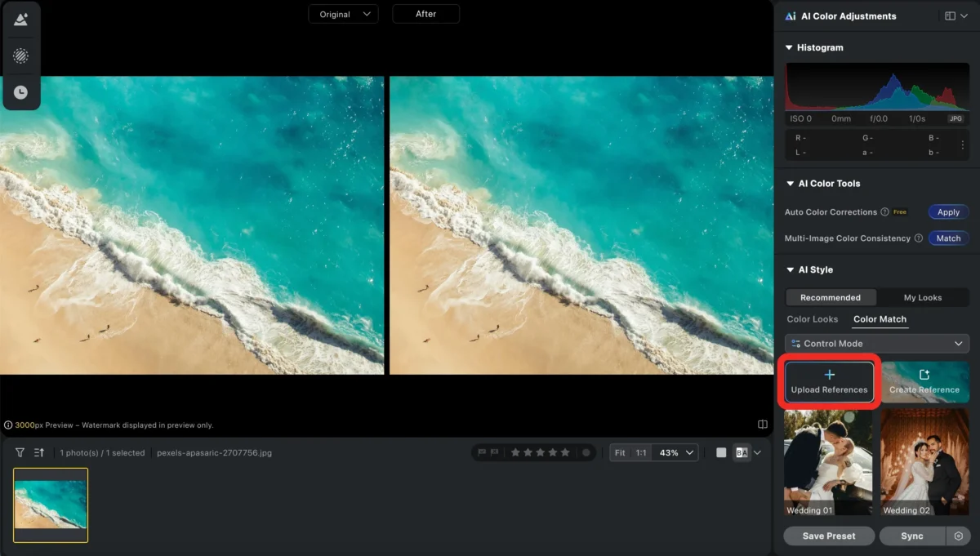This screenshot has height=556, width=980.
Task: Click Match for Multi-Image Color Consistency
Action: (948, 238)
